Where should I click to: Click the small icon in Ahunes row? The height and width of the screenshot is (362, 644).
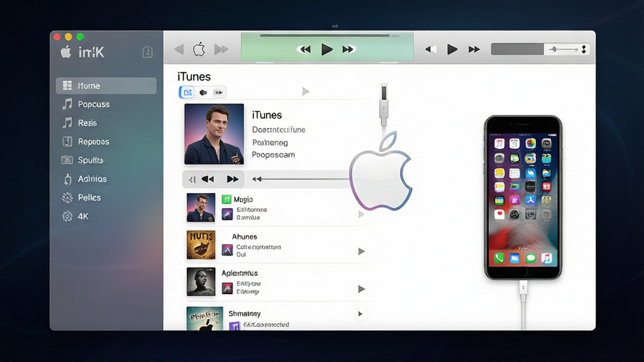click(x=227, y=250)
